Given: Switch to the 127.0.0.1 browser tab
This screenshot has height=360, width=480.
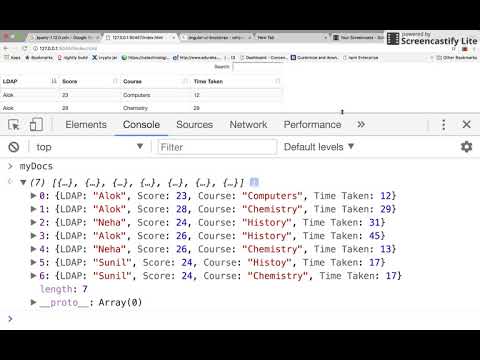Looking at the screenshot, I should tap(140, 37).
